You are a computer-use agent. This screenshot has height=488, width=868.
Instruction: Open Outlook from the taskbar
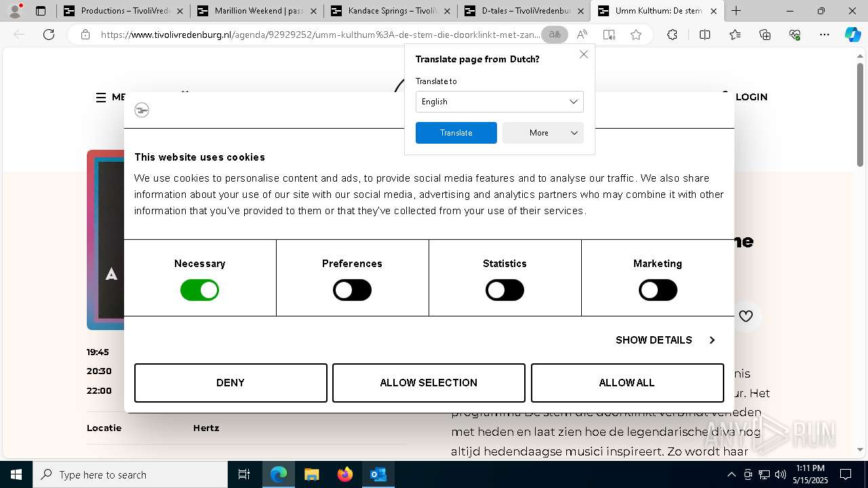tap(378, 474)
